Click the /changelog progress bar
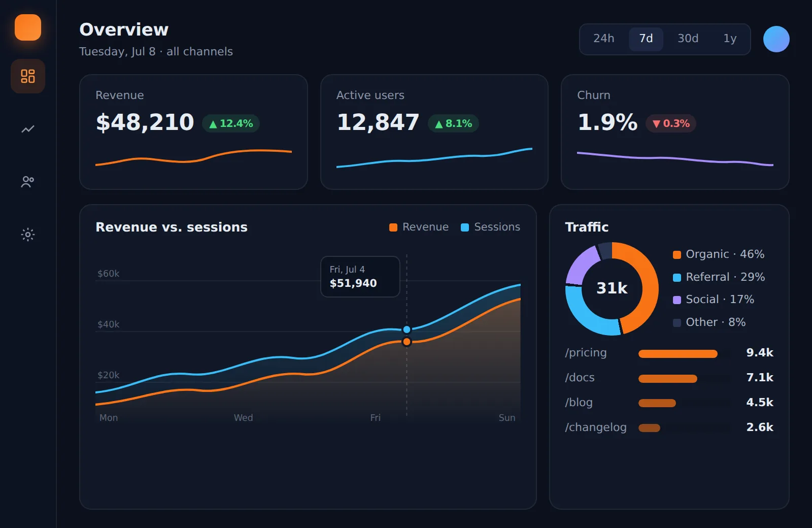Viewport: 812px width, 528px height. (649, 428)
